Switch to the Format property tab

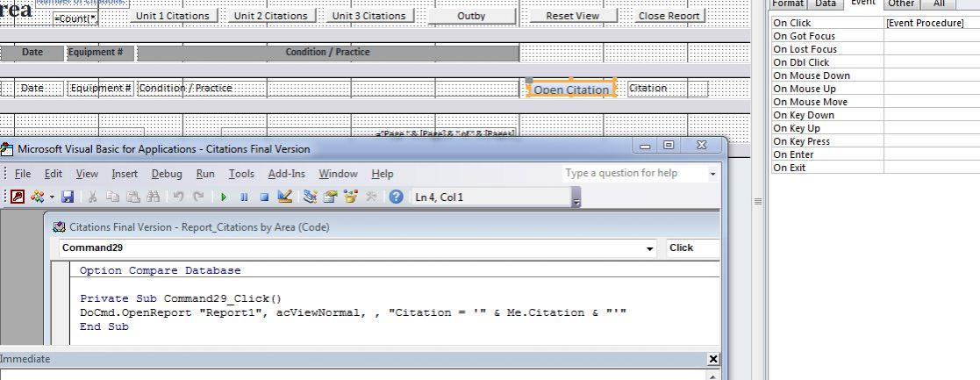788,4
